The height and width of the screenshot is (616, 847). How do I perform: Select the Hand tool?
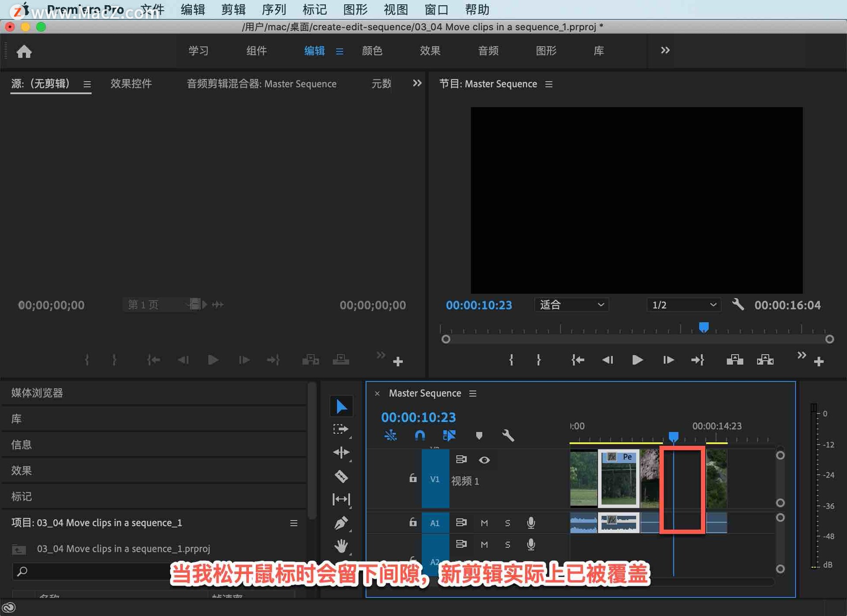(x=341, y=546)
